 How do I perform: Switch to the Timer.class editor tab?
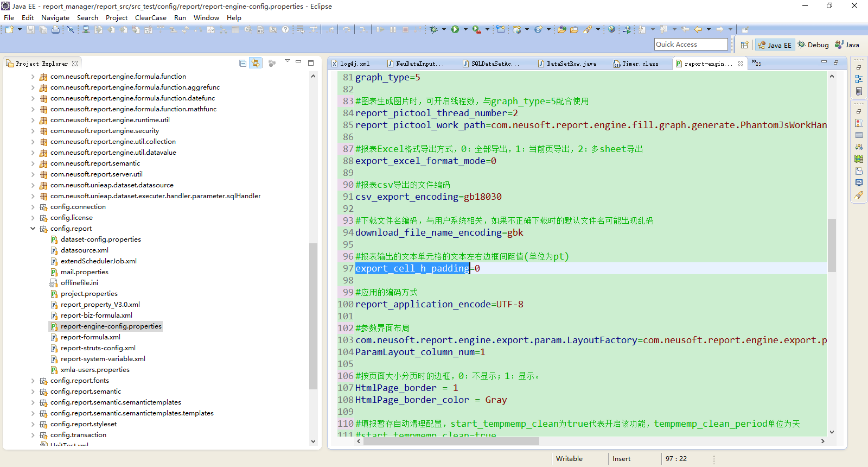[x=636, y=64]
